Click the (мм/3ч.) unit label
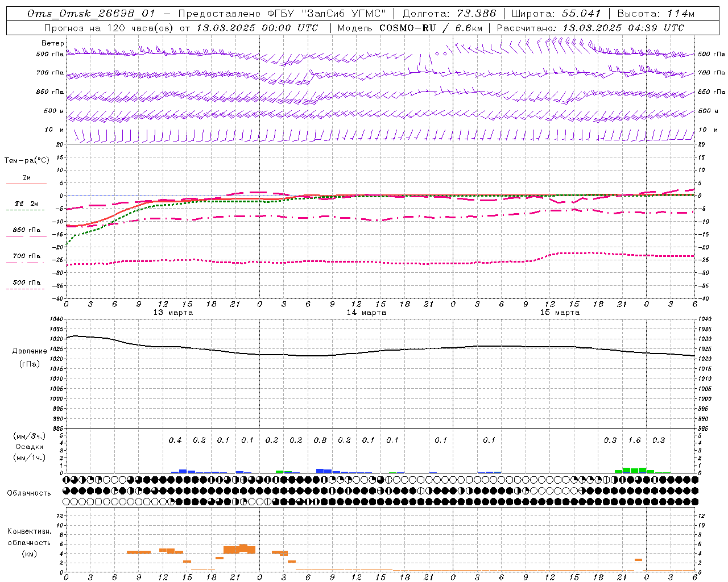Screen dimensions: 728x582 pos(30,436)
